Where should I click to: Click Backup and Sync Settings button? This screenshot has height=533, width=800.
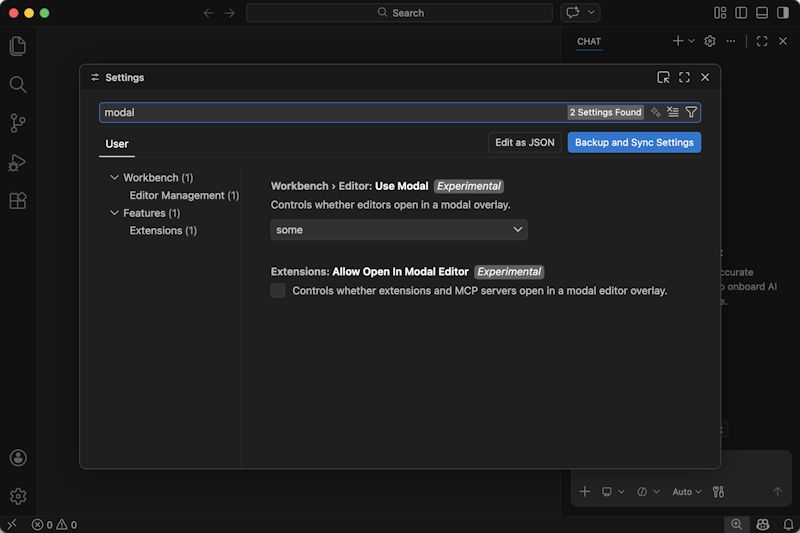[x=634, y=142]
